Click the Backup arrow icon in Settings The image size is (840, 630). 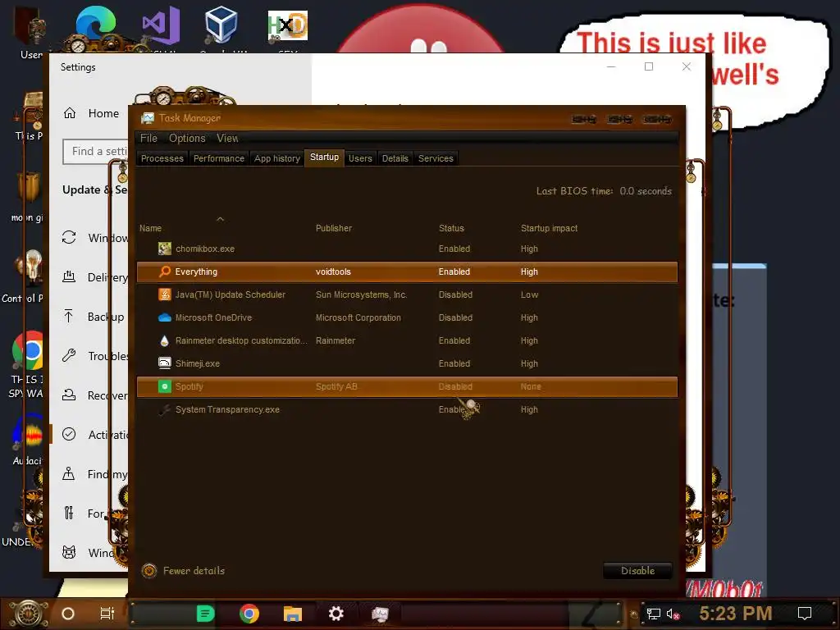coord(69,316)
